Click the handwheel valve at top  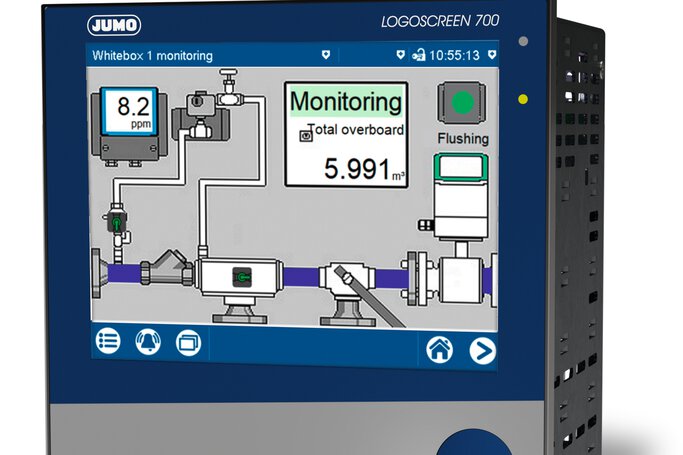(228, 86)
